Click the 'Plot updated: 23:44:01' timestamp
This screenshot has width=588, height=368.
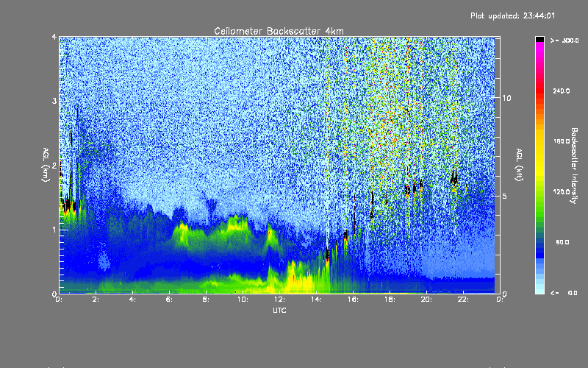512,15
